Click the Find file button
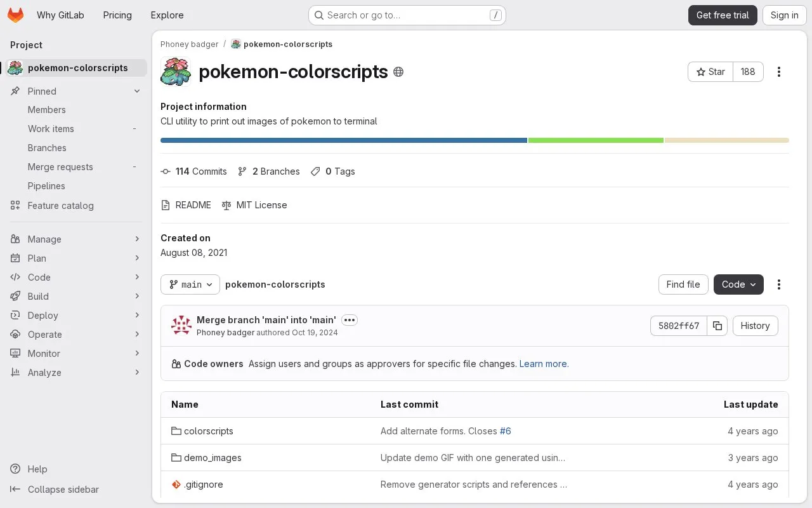The width and height of the screenshot is (812, 508). [x=683, y=284]
